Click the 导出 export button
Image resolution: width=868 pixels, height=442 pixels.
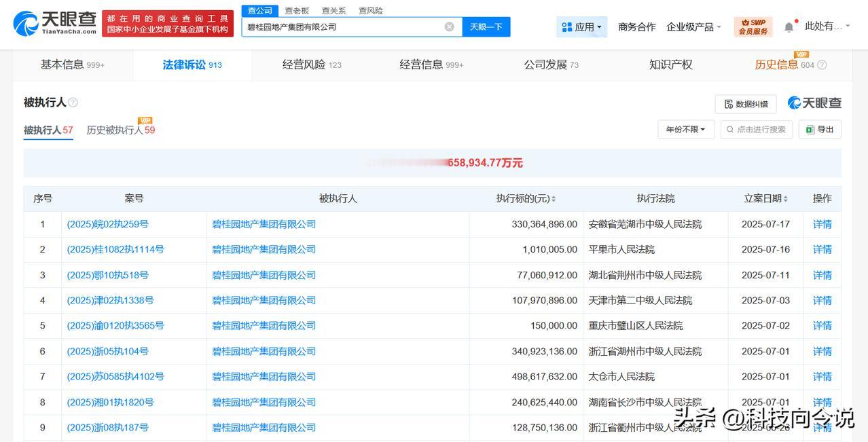click(820, 130)
